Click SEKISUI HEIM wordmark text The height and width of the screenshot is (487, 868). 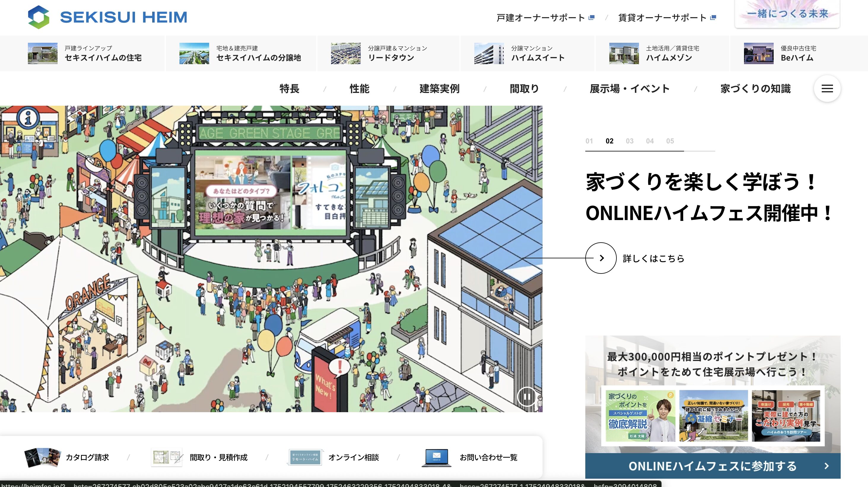point(123,17)
